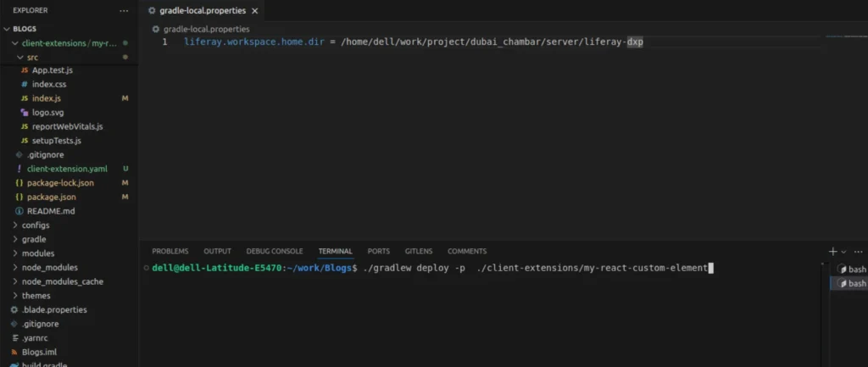Open the GITLENS panel tab

[419, 252]
